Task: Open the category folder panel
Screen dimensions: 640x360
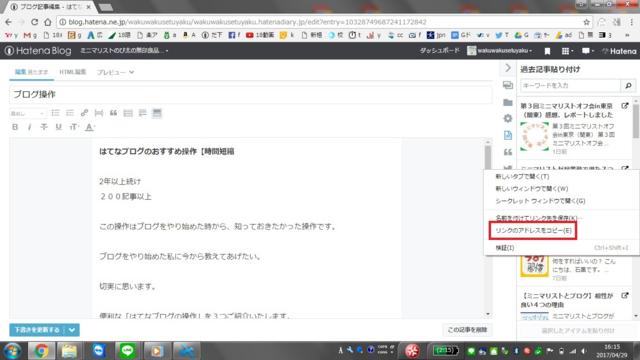Action: 508,102
